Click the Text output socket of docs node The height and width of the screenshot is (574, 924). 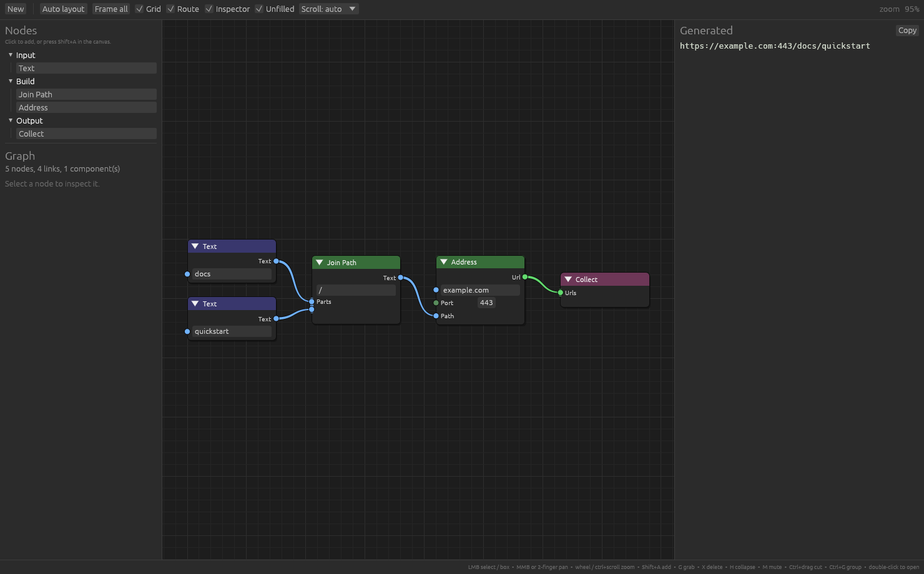277,261
